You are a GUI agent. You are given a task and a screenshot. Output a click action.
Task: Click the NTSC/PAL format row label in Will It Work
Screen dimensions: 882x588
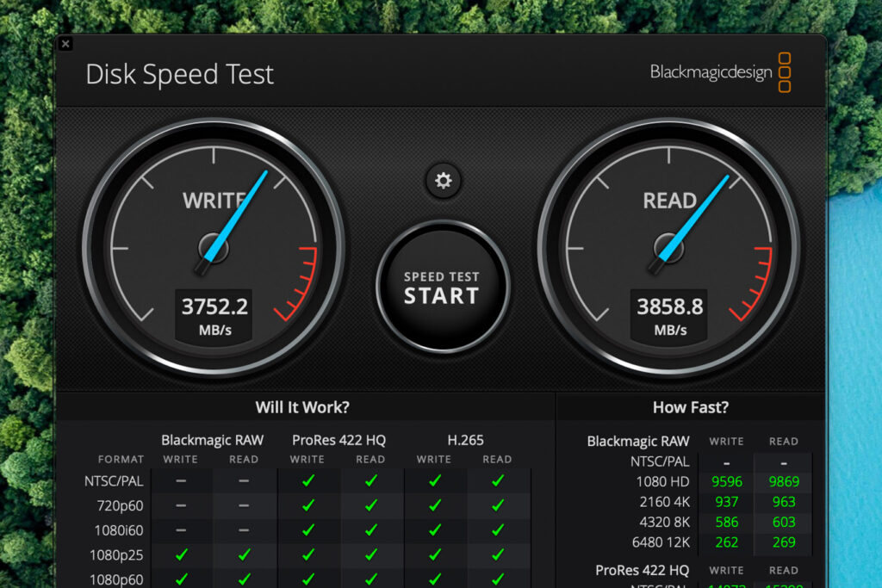click(x=114, y=481)
